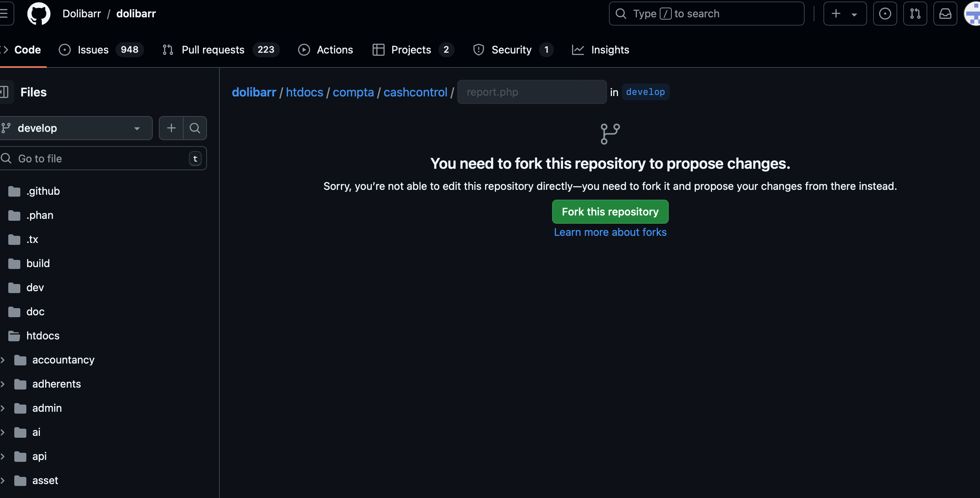Click Fork this repository button
This screenshot has height=498, width=980.
point(610,212)
